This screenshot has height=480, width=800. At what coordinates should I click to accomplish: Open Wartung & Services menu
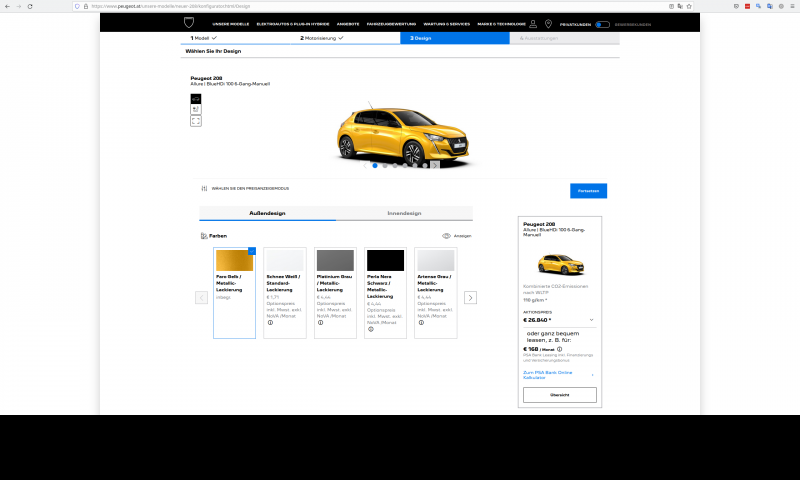(x=446, y=24)
